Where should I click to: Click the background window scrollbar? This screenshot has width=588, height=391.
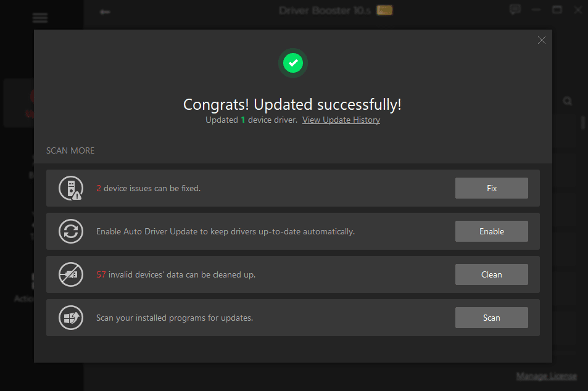[x=582, y=123]
